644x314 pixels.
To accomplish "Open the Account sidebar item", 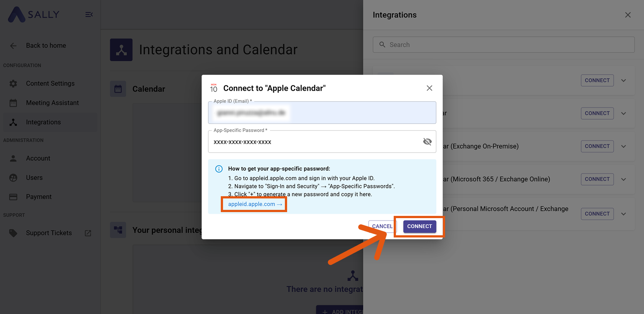I will tap(38, 158).
